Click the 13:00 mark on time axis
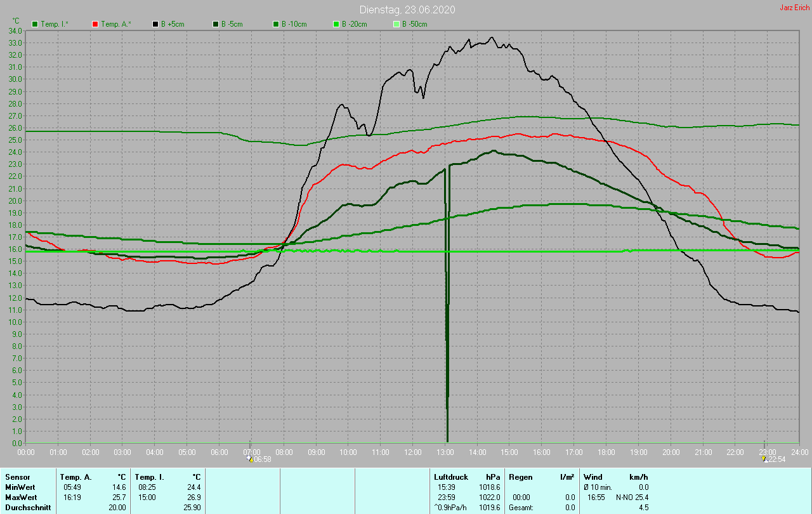 pyautogui.click(x=445, y=452)
